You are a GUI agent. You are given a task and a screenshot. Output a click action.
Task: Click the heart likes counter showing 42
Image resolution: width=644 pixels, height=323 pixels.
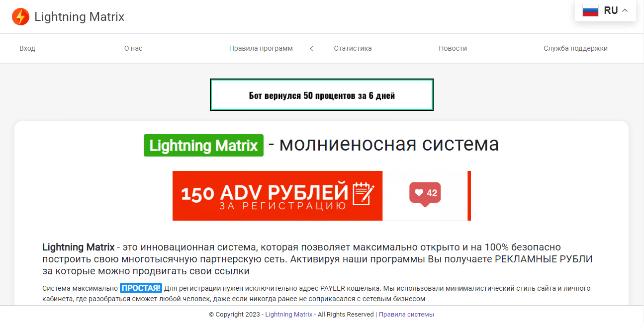coord(425,193)
